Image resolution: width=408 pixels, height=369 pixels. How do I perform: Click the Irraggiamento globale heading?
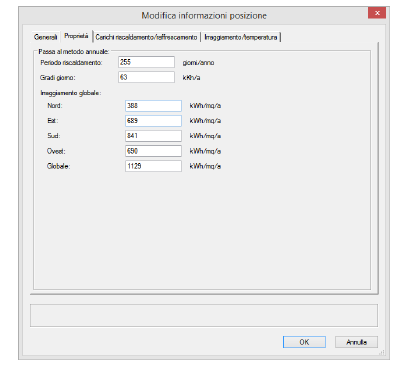71,93
